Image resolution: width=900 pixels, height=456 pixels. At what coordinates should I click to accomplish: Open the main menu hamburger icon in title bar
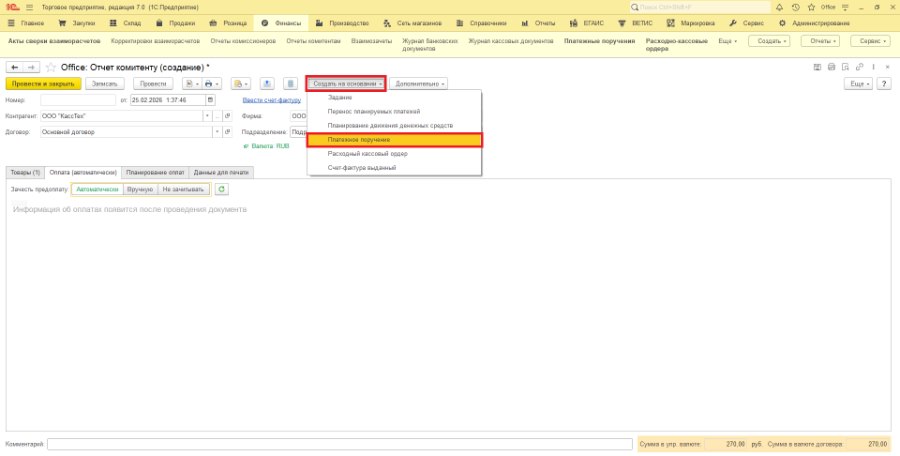(x=29, y=7)
